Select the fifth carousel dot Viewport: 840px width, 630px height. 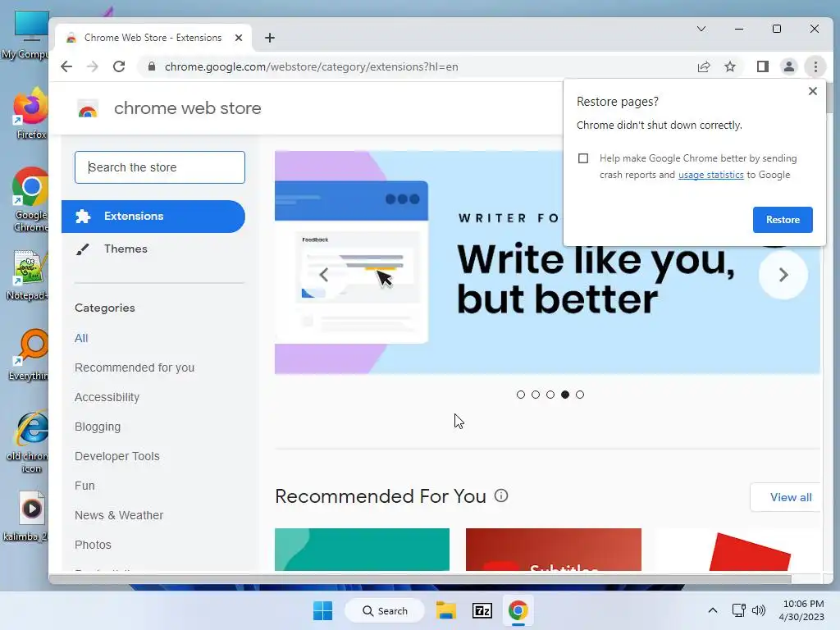coord(580,395)
